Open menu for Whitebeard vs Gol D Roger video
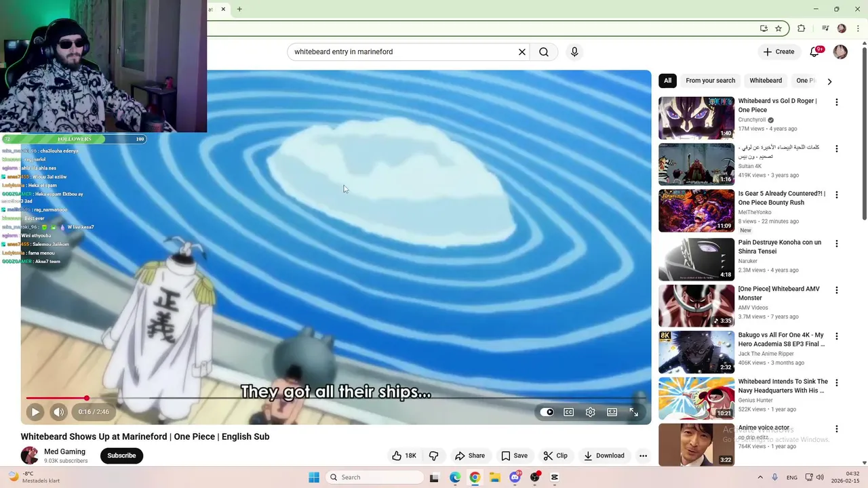The width and height of the screenshot is (868, 488). 837,102
